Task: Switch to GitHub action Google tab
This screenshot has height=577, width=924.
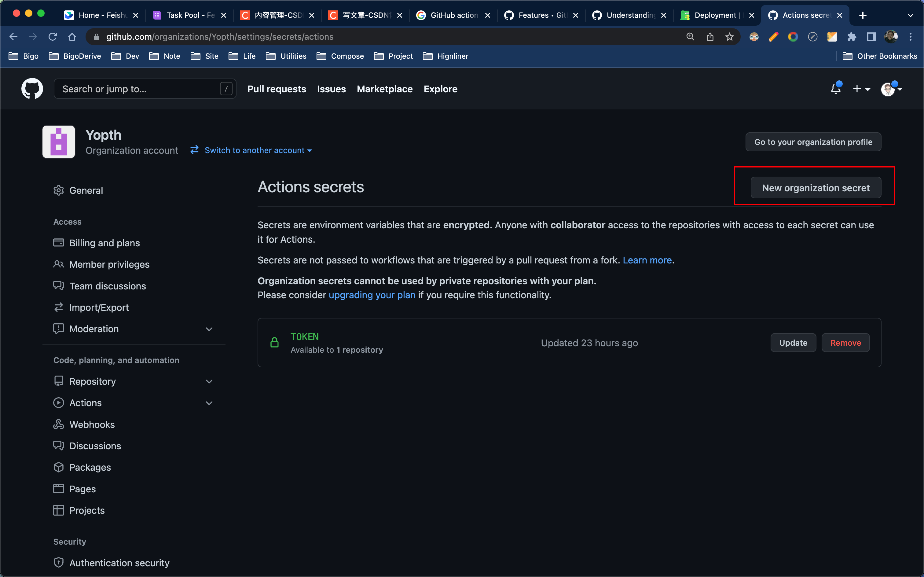Action: 453,15
